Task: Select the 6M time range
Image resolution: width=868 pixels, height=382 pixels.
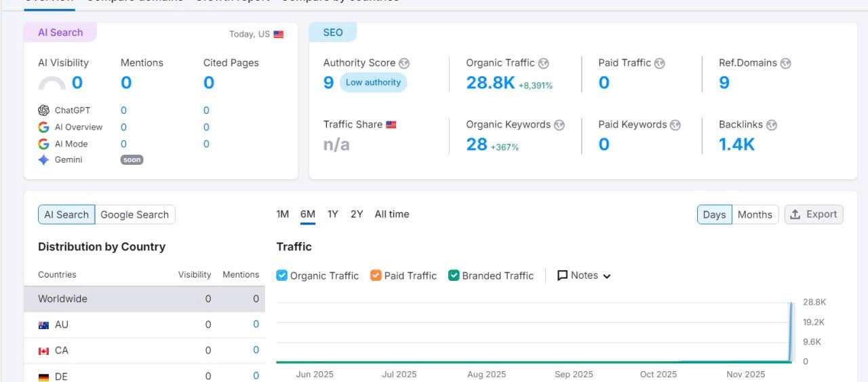Action: click(308, 214)
